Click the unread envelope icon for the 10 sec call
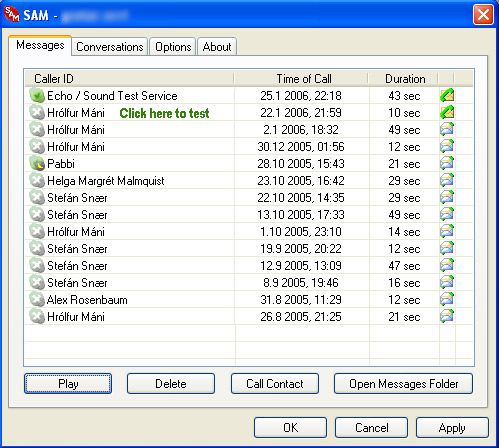The height and width of the screenshot is (448, 499). point(447,112)
